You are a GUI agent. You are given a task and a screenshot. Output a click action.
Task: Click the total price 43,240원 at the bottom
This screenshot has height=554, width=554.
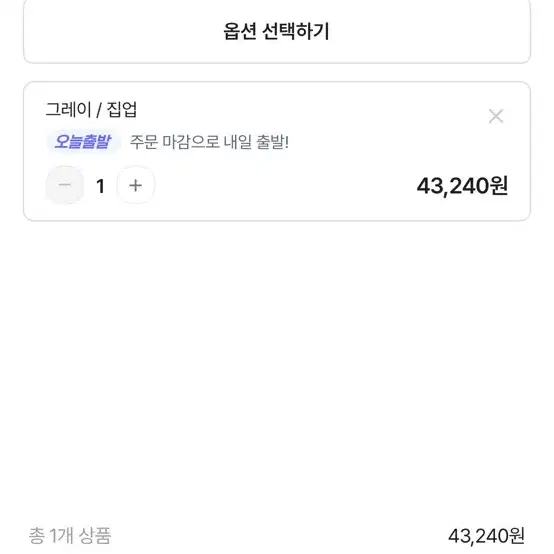[x=486, y=536]
